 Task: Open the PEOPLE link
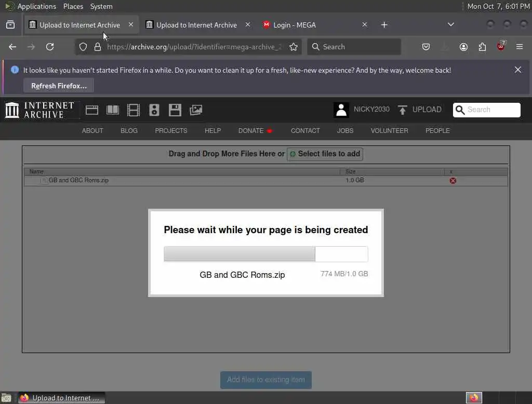437,130
